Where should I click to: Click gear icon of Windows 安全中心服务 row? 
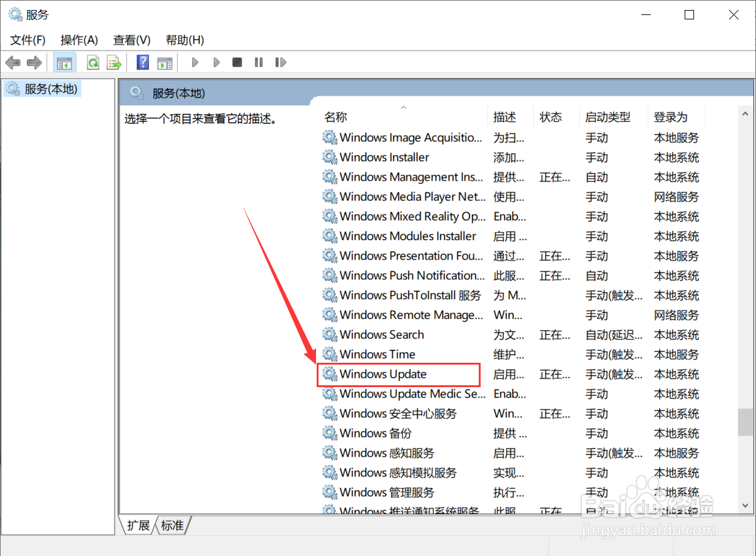330,413
